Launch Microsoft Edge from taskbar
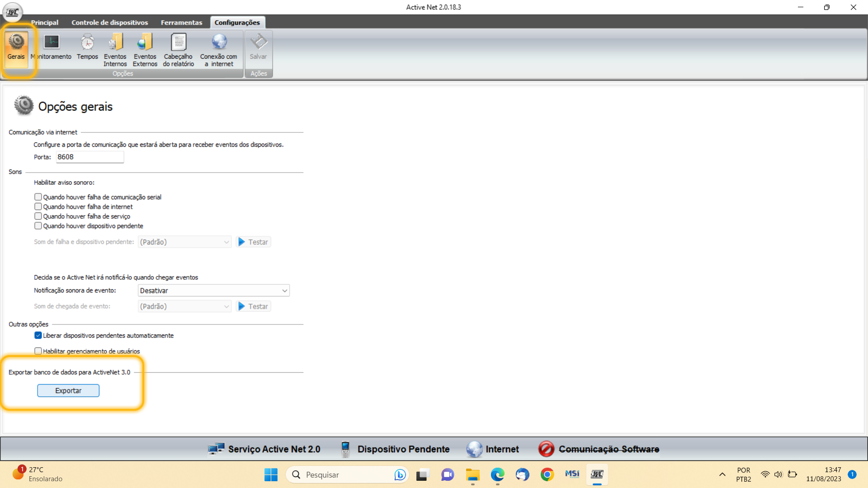The width and height of the screenshot is (868, 488). point(498,475)
